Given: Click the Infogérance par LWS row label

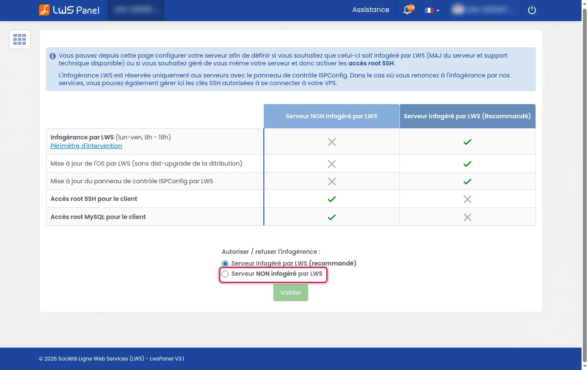Looking at the screenshot, I should 111,137.
